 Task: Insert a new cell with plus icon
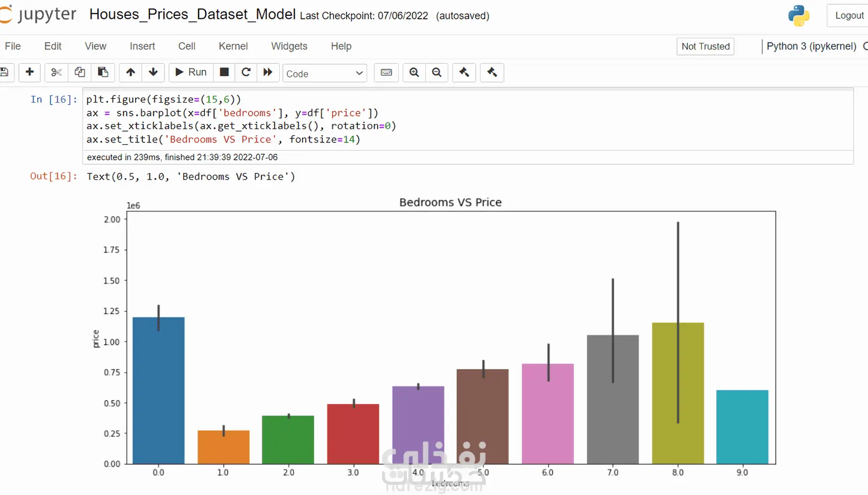[30, 72]
